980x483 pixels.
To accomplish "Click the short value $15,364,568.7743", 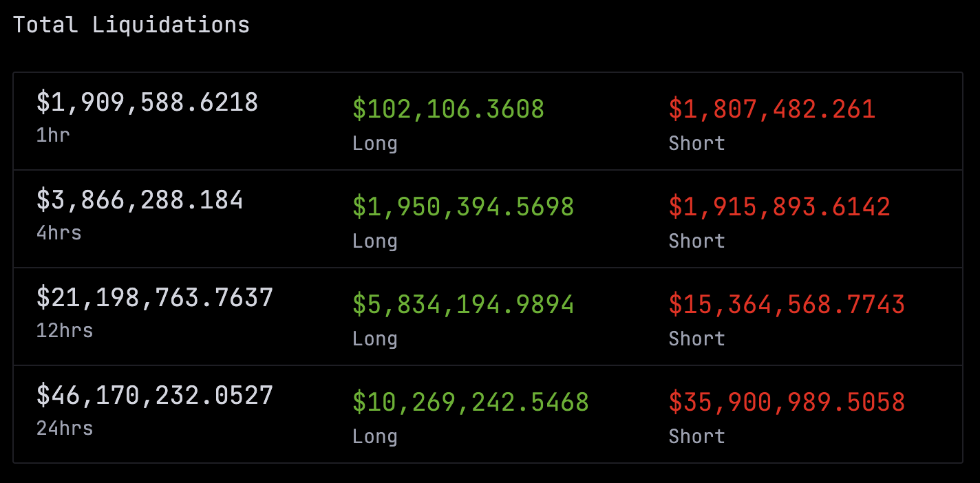I will 787,305.
